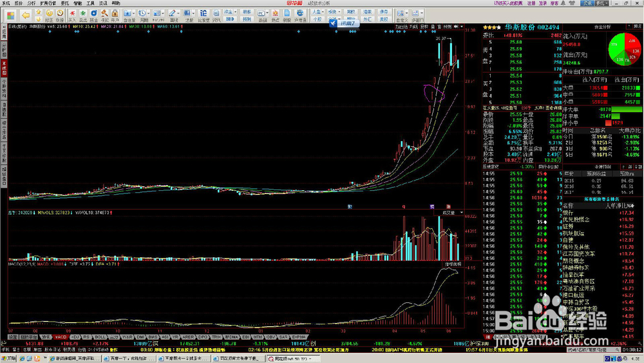644x363 pixels.
Task: Click the 外汇 toolbar button
Action: [367, 19]
